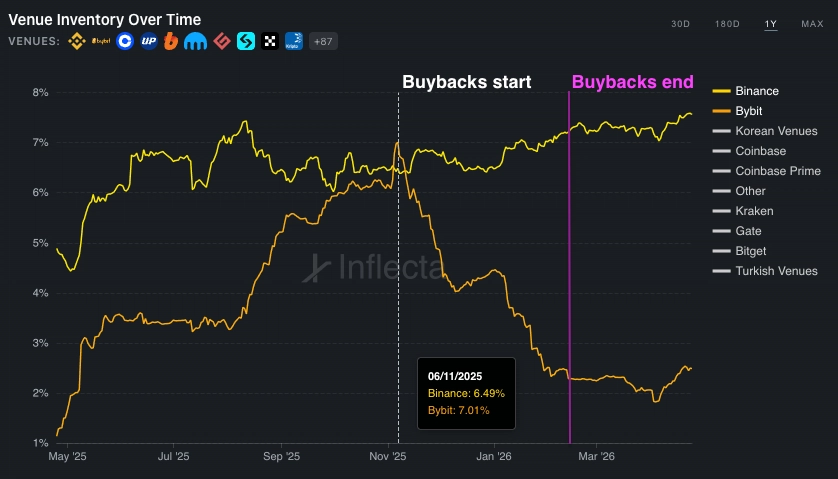This screenshot has height=479, width=838.
Task: Switch to the MAX time range
Action: click(812, 24)
